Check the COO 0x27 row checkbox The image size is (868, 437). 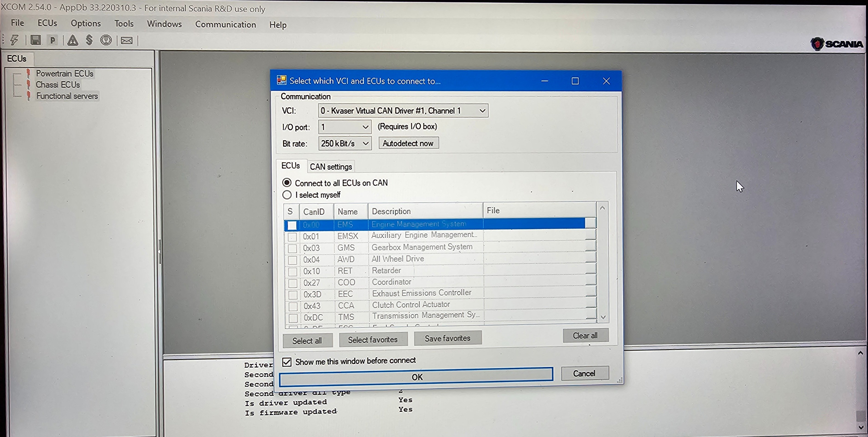click(x=293, y=283)
